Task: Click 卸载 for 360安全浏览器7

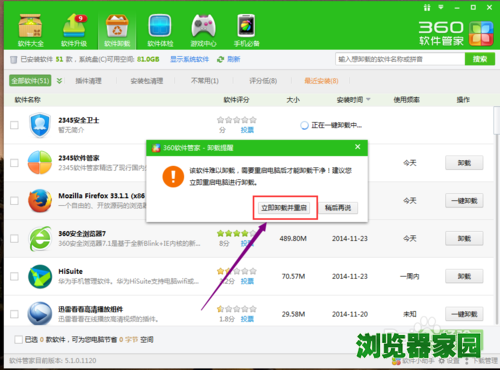Action: click(x=464, y=239)
